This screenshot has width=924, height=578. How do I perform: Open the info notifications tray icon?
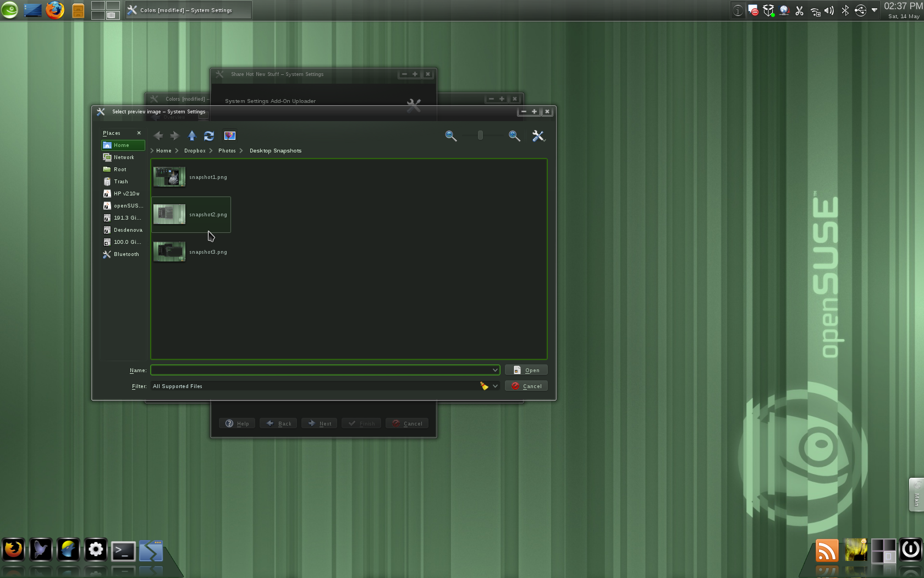[738, 10]
